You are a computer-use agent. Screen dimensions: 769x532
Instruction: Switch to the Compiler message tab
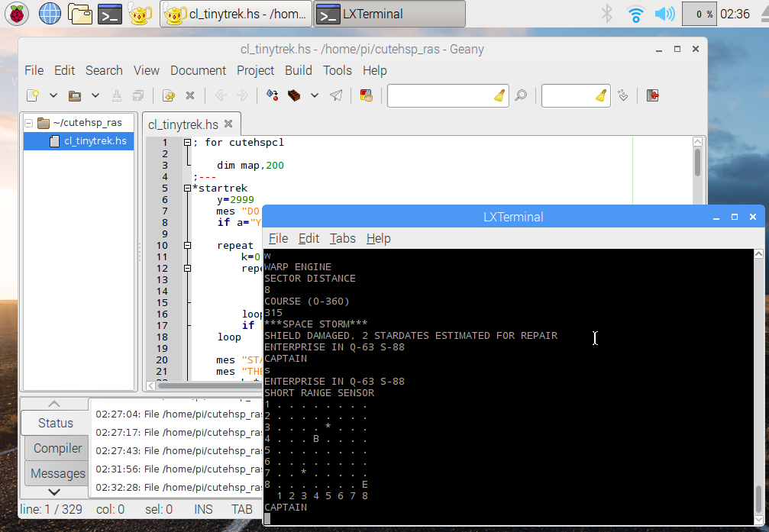57,448
